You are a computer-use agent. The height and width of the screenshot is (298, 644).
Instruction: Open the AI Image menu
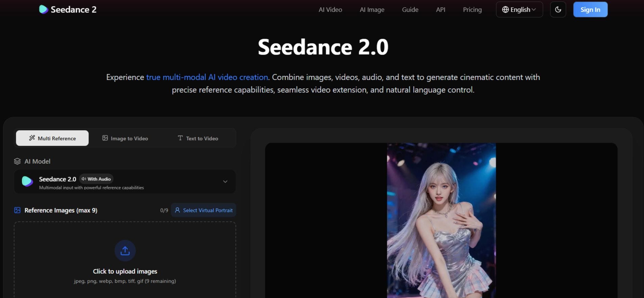372,10
